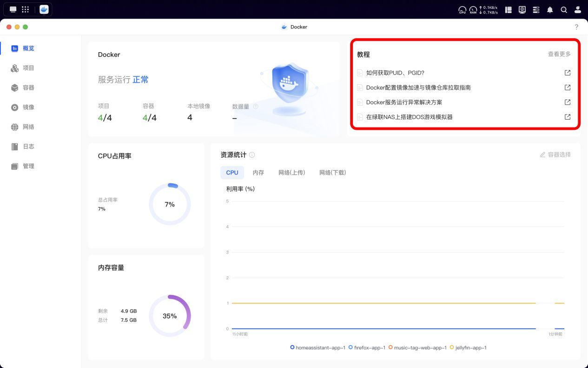The image size is (588, 368).
Task: Click the 总计 7.5 GB value
Action: (129, 320)
